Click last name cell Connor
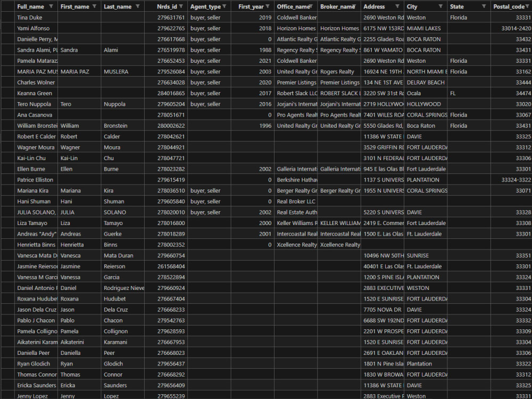The image size is (532, 399). 122,375
